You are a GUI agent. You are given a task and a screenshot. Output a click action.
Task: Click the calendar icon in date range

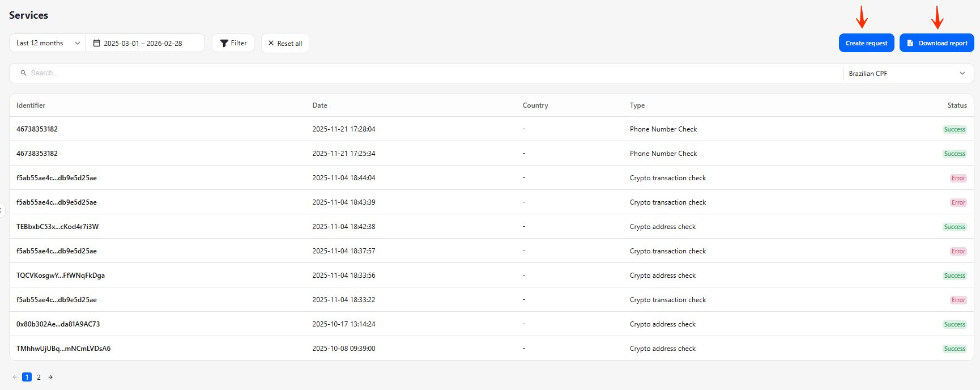click(x=97, y=43)
